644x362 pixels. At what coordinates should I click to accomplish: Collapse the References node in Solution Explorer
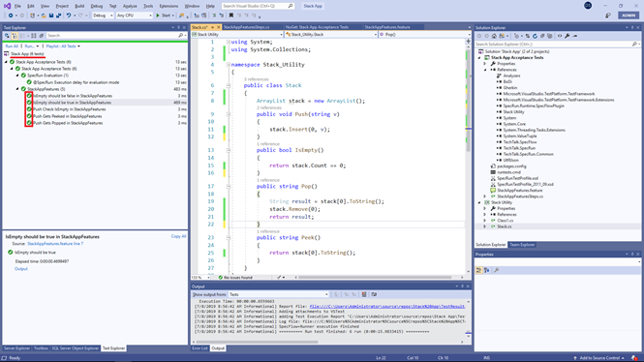coord(484,70)
